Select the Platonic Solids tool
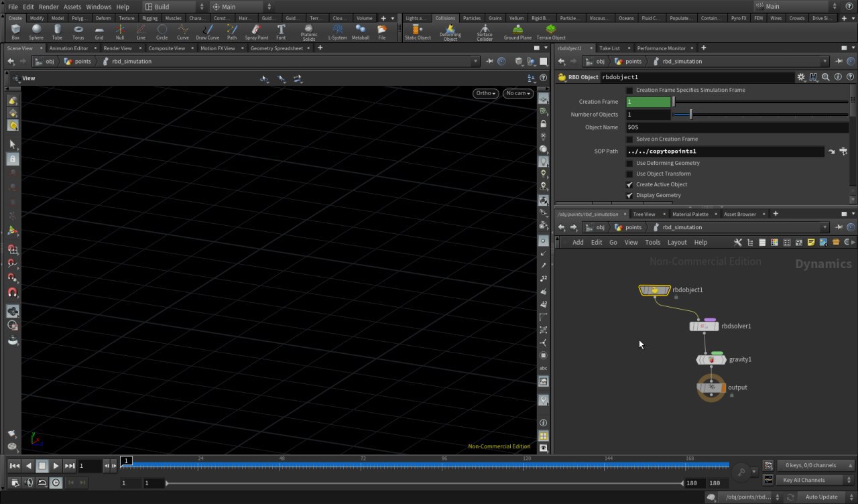 point(309,32)
